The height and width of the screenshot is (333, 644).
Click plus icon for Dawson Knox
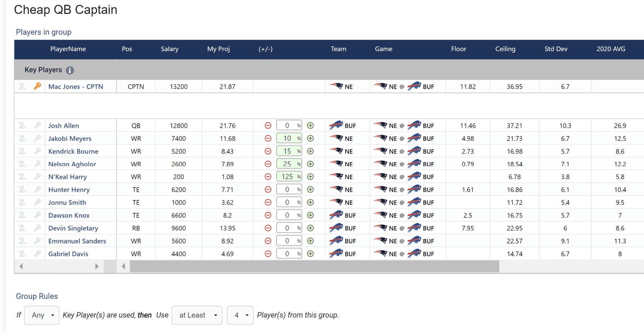310,215
